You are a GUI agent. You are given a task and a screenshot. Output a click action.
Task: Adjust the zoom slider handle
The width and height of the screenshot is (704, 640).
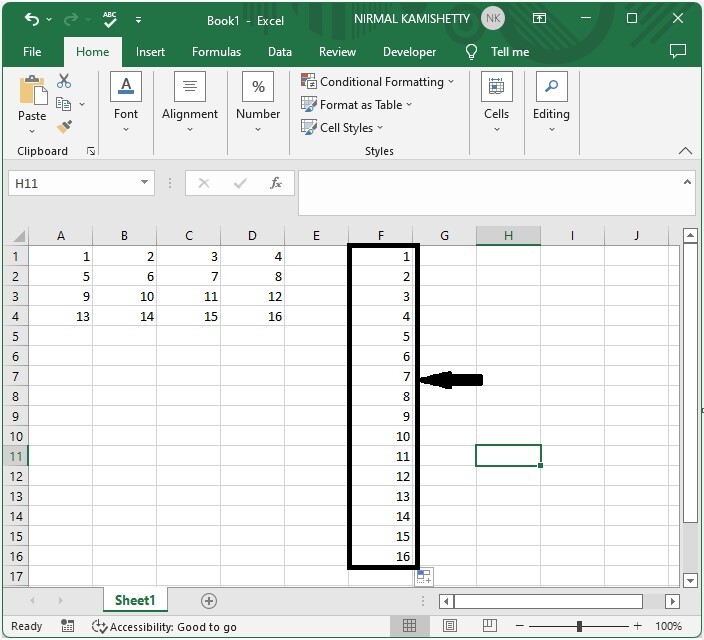point(579,626)
